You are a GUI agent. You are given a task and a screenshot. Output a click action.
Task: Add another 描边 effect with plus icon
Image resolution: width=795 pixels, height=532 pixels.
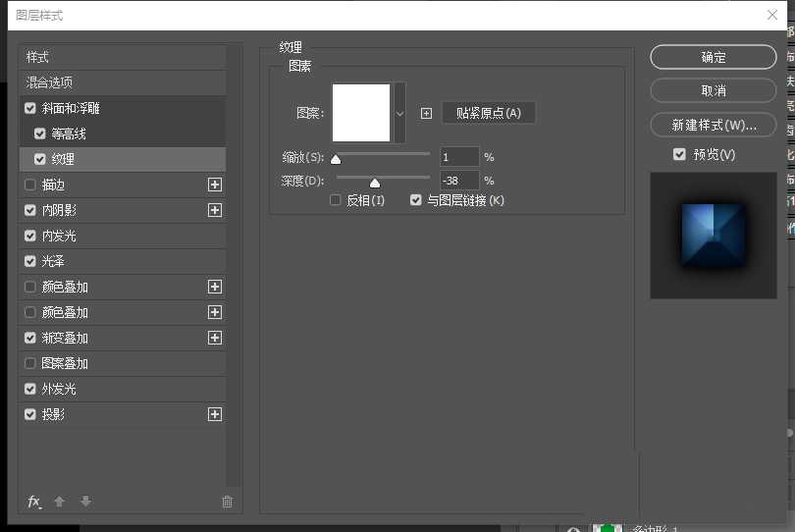coord(215,185)
